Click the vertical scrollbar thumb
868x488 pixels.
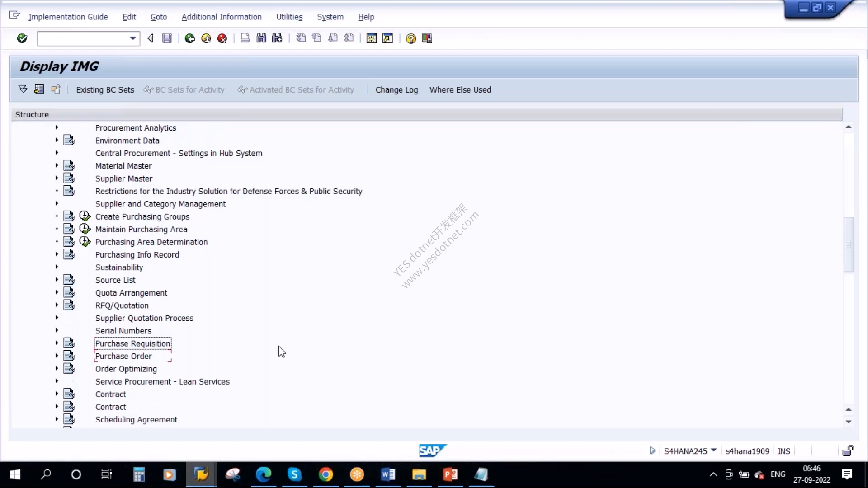tap(849, 244)
